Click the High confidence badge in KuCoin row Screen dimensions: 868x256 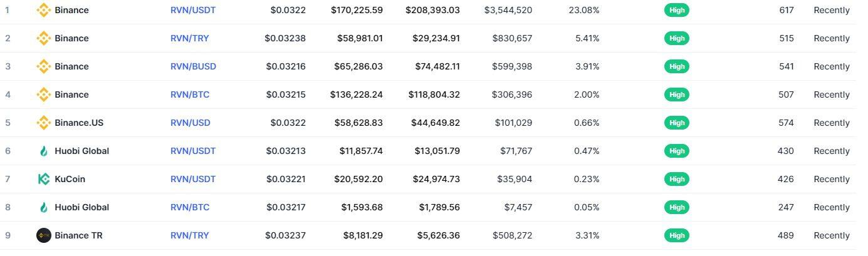click(x=677, y=179)
